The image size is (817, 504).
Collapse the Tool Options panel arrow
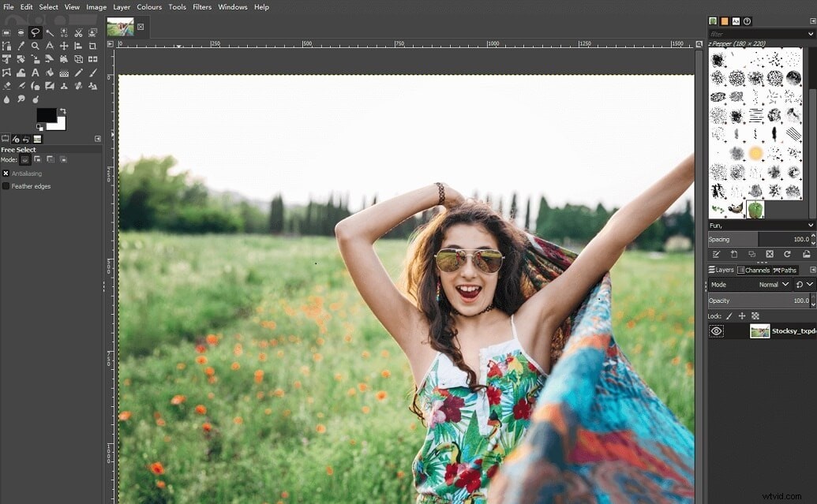click(x=98, y=138)
